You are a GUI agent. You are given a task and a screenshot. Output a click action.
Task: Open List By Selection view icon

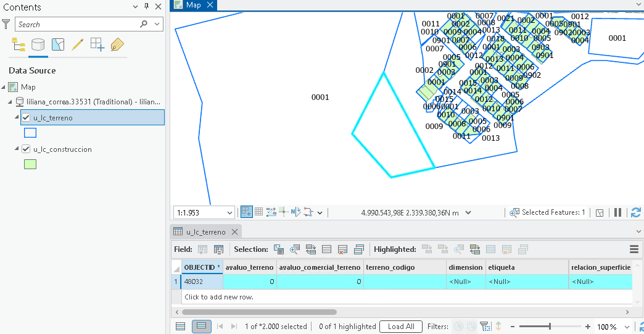coord(58,44)
